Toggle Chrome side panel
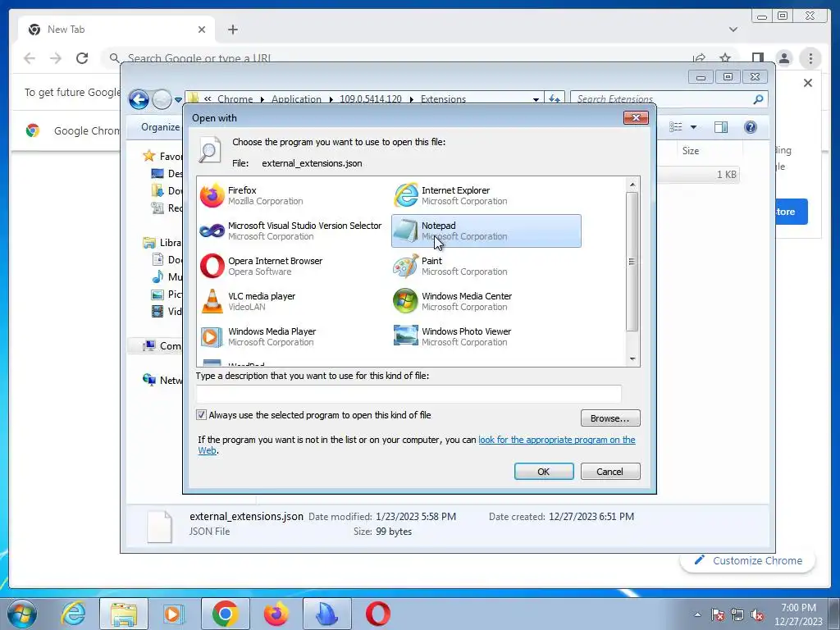Screen dimensions: 840x630 757,58
